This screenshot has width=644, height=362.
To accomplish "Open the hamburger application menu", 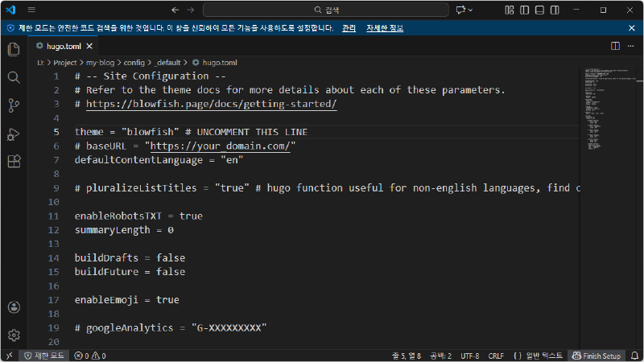I will 31,10.
